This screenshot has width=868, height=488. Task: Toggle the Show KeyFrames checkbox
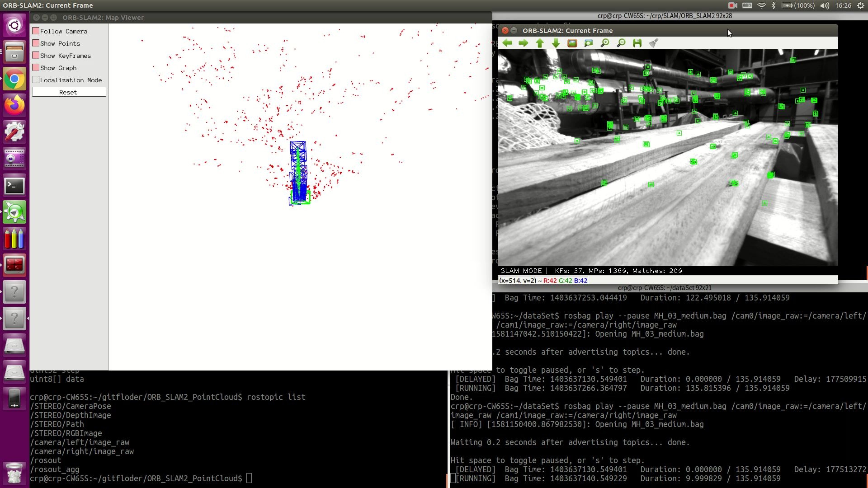tap(36, 56)
